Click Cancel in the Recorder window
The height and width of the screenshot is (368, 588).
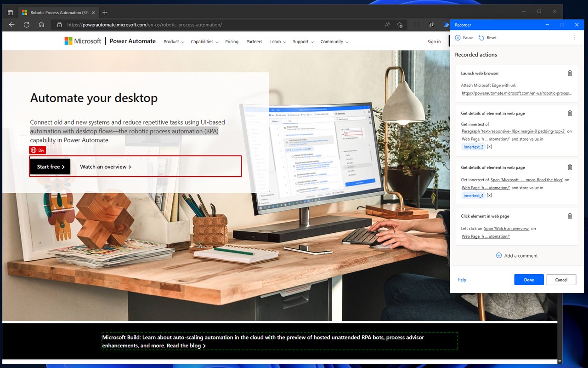[561, 280]
